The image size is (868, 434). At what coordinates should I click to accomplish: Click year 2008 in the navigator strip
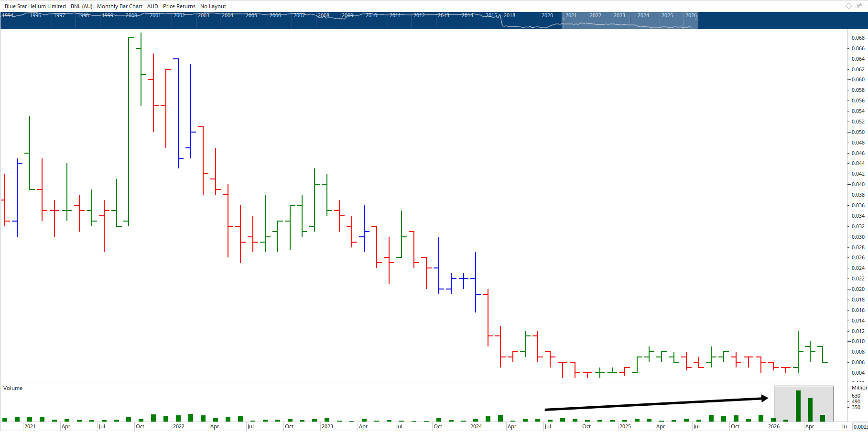pos(324,15)
